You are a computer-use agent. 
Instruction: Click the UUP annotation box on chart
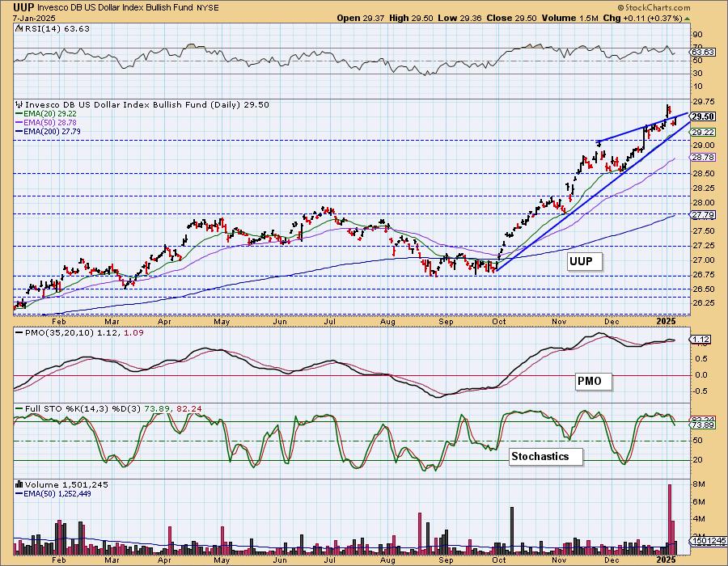pyautogui.click(x=585, y=262)
